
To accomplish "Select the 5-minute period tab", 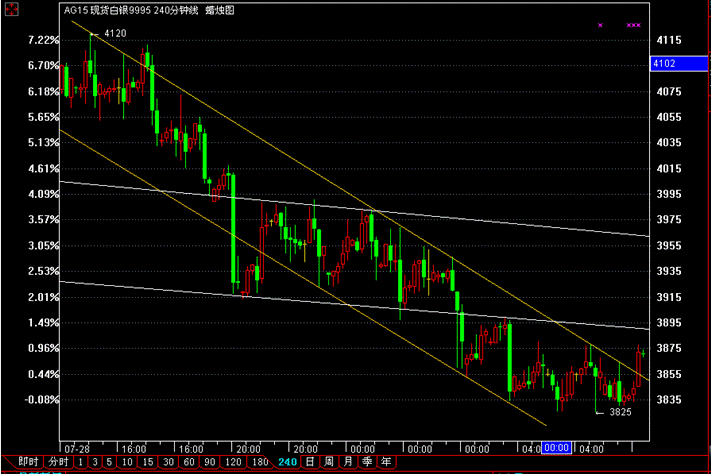I will tap(110, 462).
